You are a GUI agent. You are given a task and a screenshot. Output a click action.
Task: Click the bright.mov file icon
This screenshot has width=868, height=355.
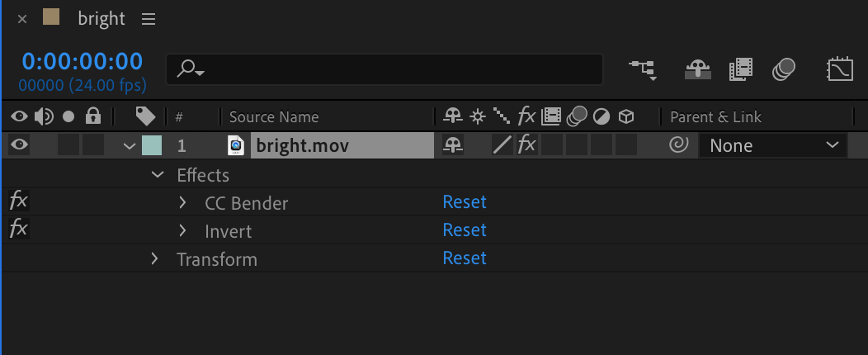(x=236, y=146)
